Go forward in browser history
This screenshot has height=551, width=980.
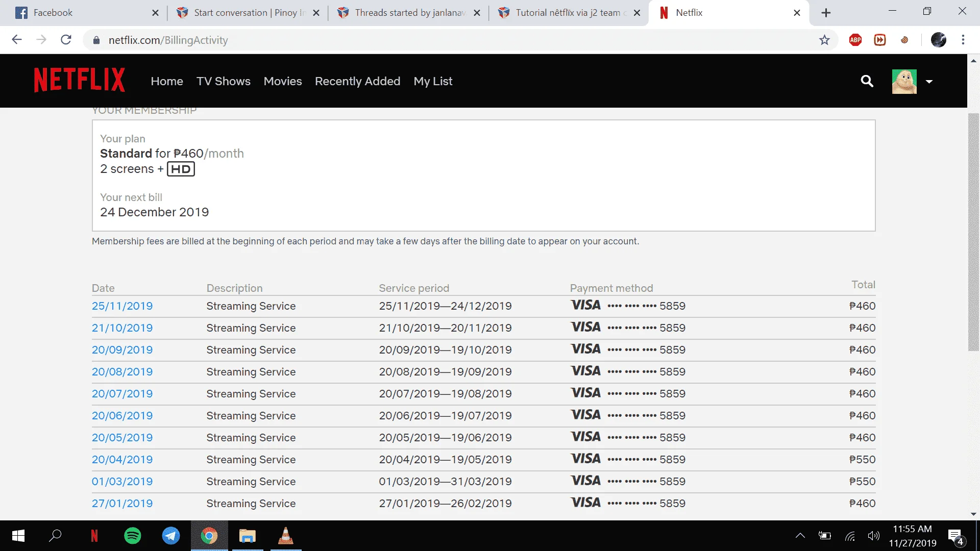41,40
